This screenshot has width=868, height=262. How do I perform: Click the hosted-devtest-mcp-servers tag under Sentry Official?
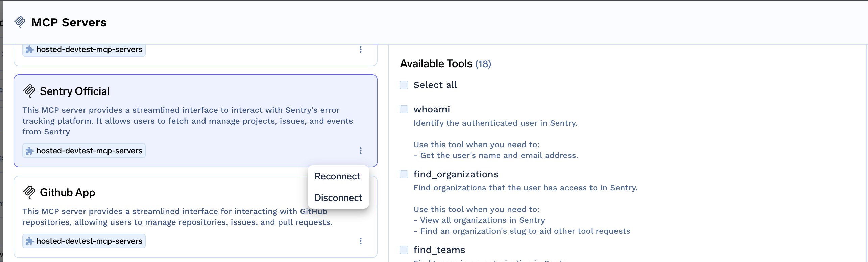click(x=84, y=151)
